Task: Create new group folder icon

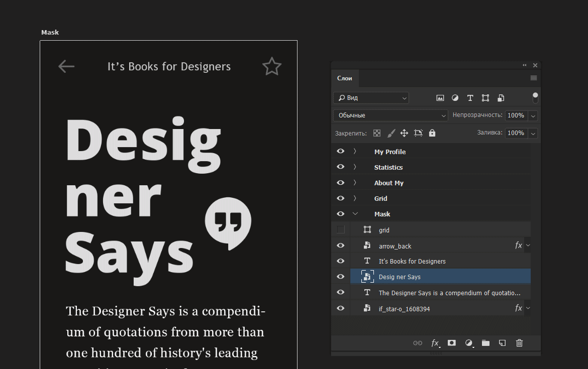Action: (x=485, y=343)
